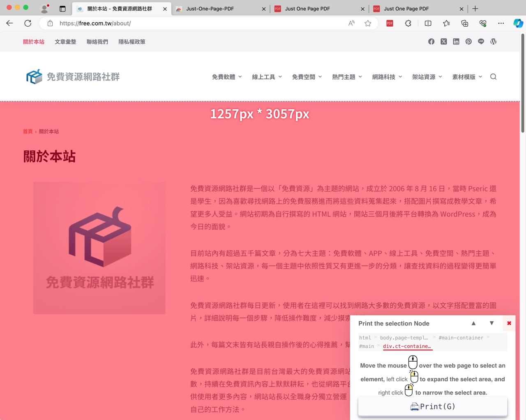This screenshot has width=526, height=420.
Task: Click the 首頁 breadcrumb link
Action: click(x=28, y=132)
